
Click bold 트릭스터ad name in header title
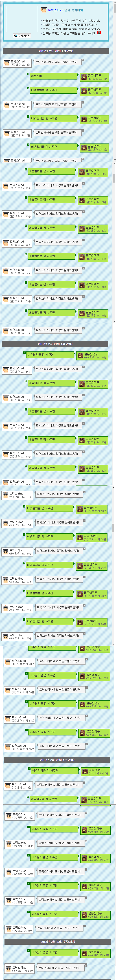pyautogui.click(x=55, y=10)
